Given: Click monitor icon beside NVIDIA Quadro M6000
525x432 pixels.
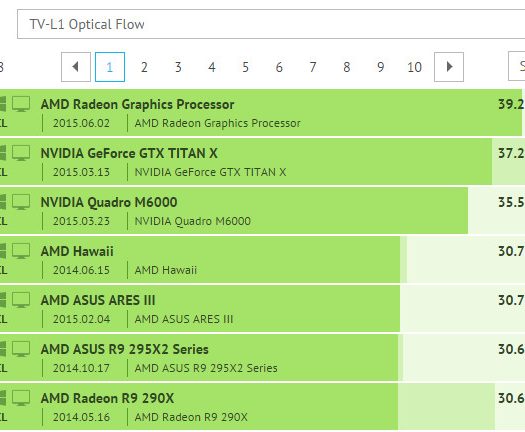Looking at the screenshot, I should click(21, 202).
